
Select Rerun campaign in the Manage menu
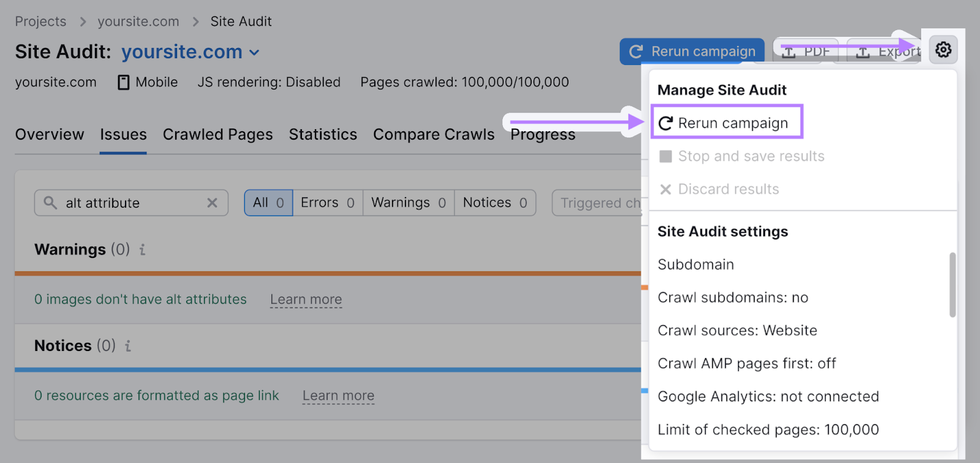(726, 123)
